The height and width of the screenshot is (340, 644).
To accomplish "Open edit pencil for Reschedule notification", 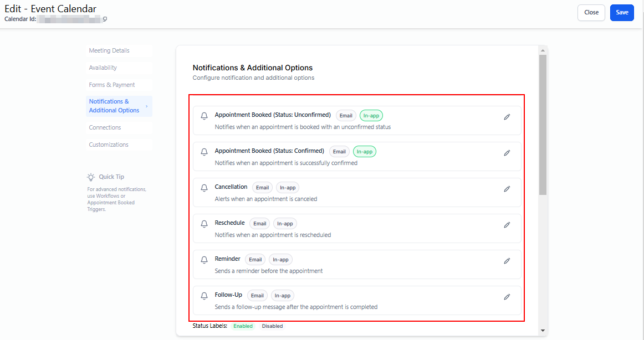I will [x=507, y=225].
